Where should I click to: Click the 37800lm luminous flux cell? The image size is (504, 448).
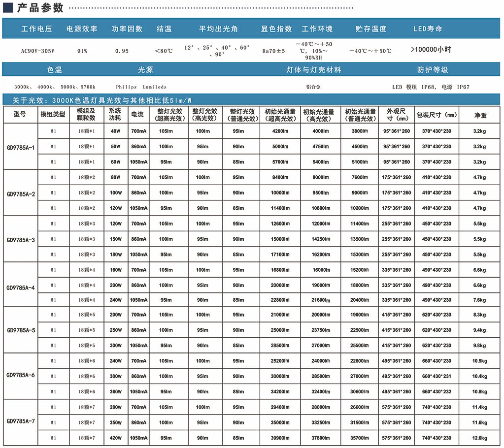pos(320,438)
